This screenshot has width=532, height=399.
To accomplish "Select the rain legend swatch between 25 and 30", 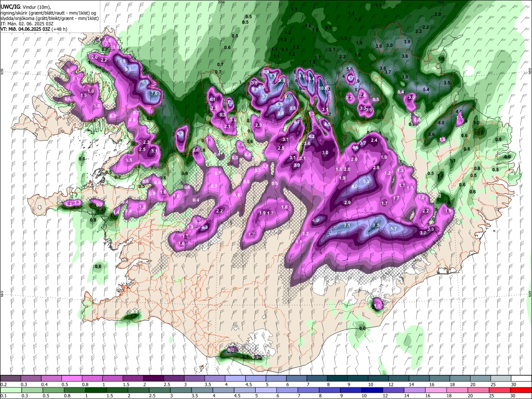I will [500, 390].
